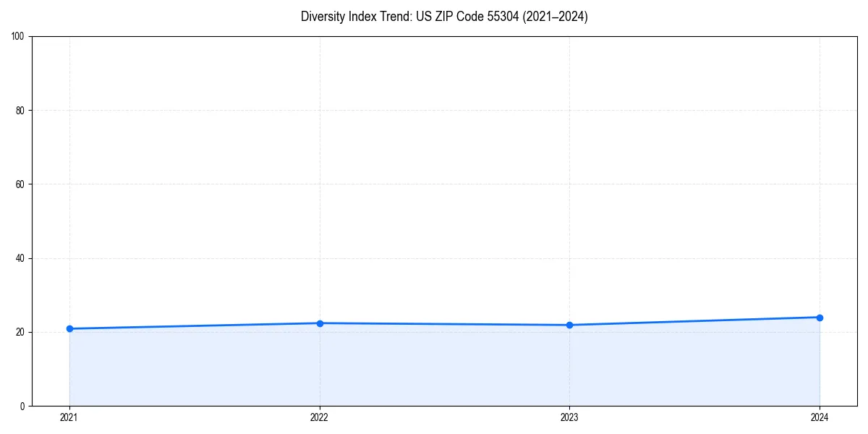Select the 2023 data point marker

pos(570,325)
